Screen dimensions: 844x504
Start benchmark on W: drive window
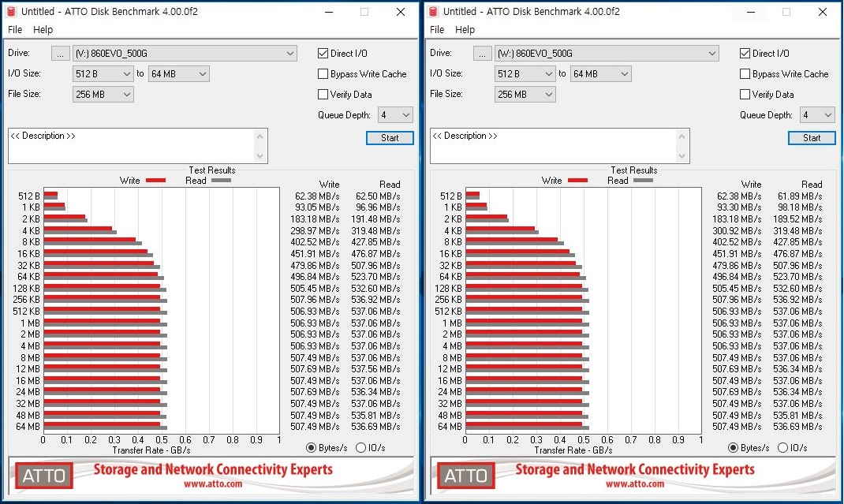pyautogui.click(x=812, y=138)
